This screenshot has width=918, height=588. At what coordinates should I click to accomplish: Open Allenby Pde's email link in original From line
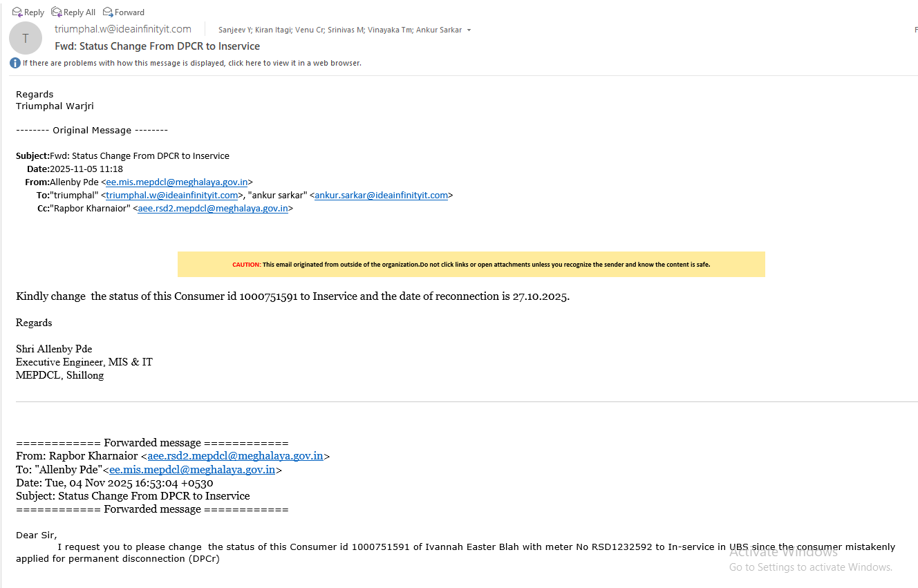(176, 182)
